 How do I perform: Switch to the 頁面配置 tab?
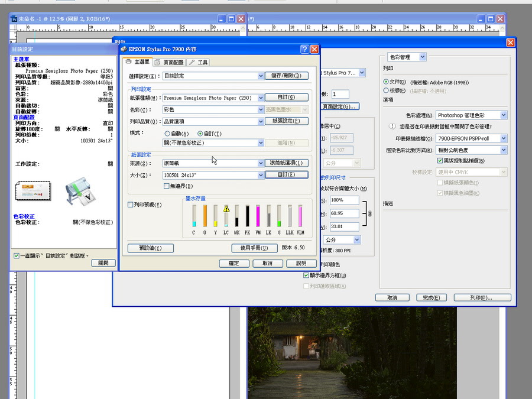click(x=169, y=63)
